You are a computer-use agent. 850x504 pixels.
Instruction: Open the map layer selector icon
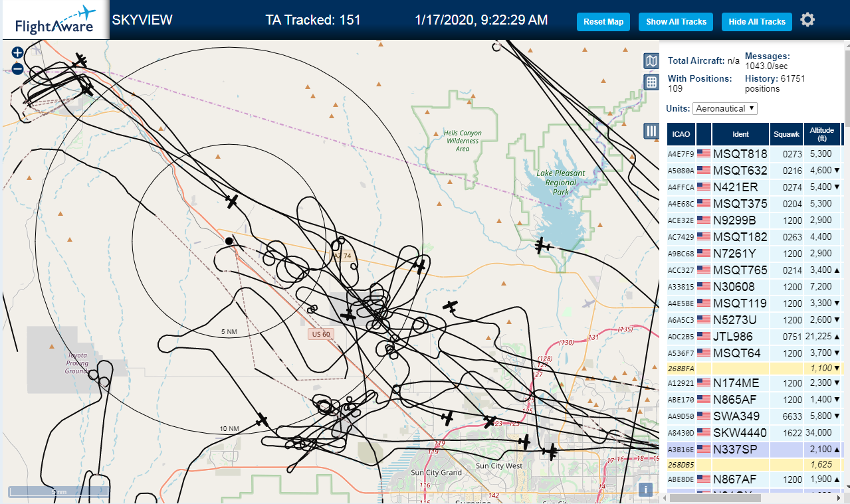651,62
